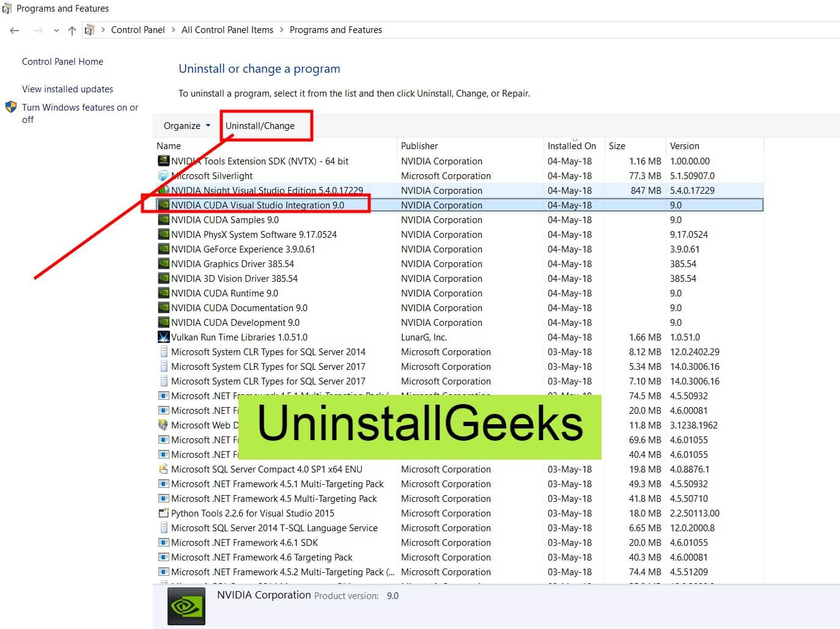Sort list by Installed On column
The height and width of the screenshot is (629, 840).
571,146
